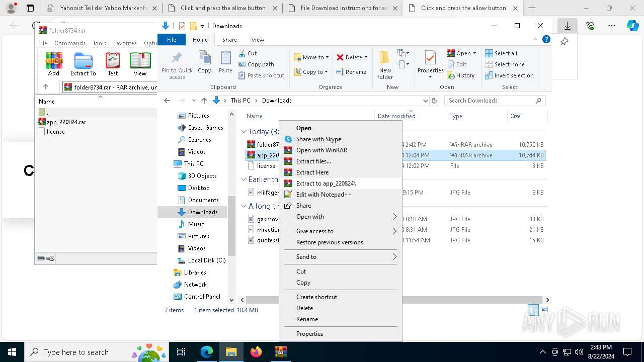
Task: Open the Delete dropdown in ribbon
Action: 352,57
